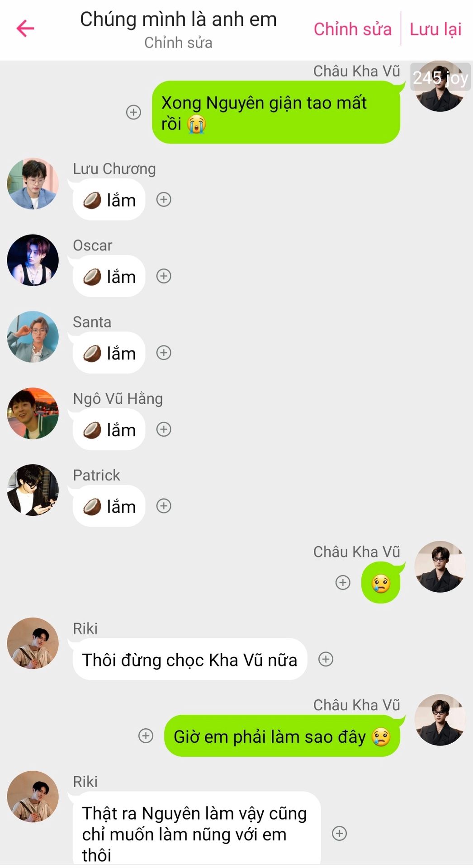Open Santa's profile picture
The height and width of the screenshot is (868, 473).
(33, 337)
